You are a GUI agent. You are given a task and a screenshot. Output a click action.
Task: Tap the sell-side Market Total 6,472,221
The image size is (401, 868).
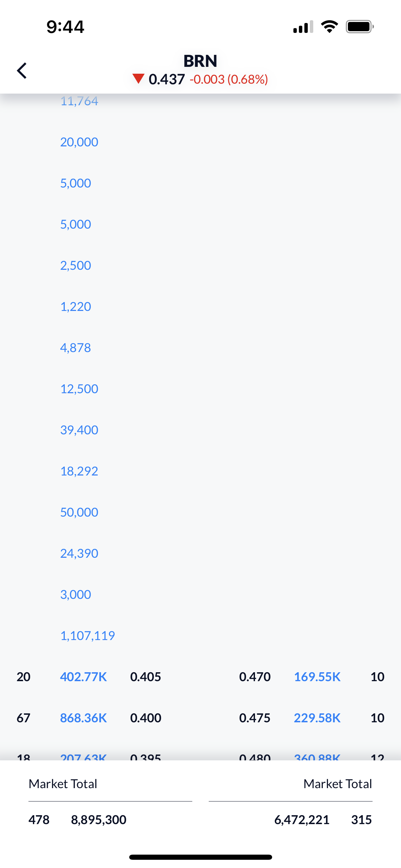click(302, 820)
